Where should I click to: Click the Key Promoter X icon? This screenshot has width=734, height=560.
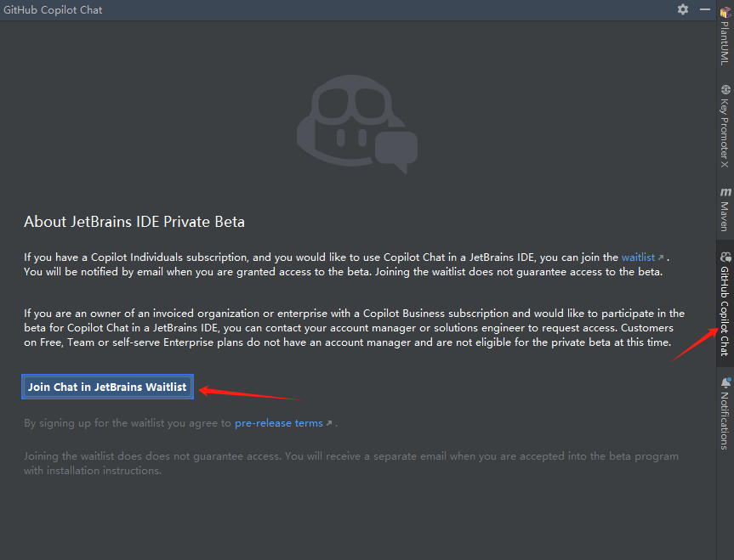pyautogui.click(x=725, y=89)
